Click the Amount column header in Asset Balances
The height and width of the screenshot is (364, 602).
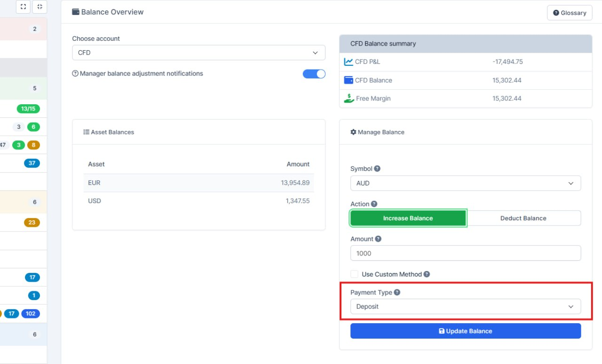298,164
